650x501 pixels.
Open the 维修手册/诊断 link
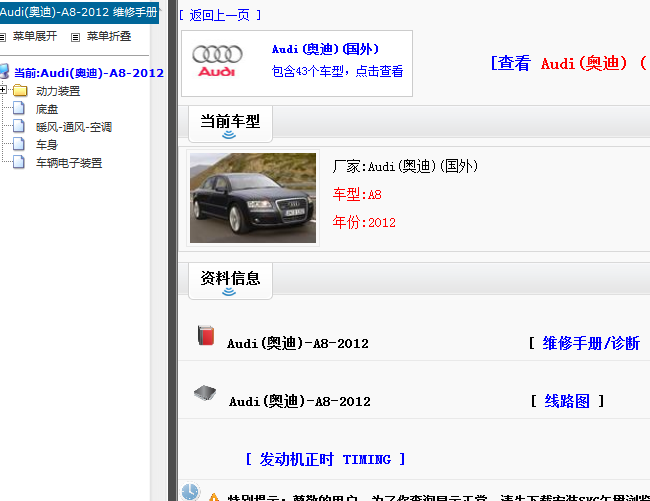point(591,343)
